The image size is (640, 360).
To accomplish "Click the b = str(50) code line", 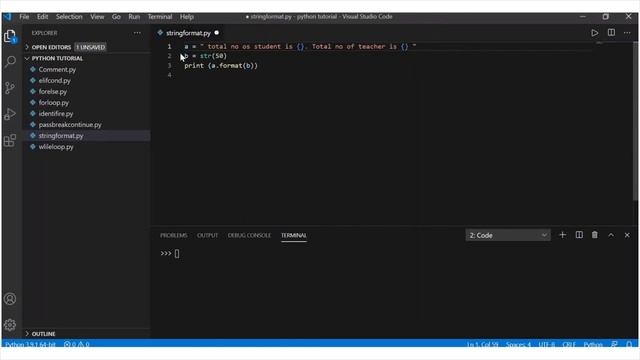I will pos(205,56).
